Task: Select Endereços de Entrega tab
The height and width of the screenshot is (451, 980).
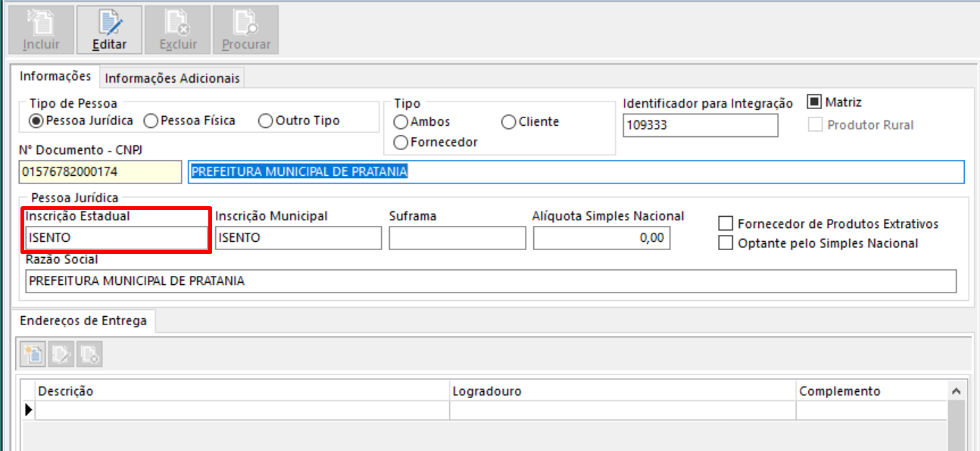Action: pyautogui.click(x=83, y=321)
